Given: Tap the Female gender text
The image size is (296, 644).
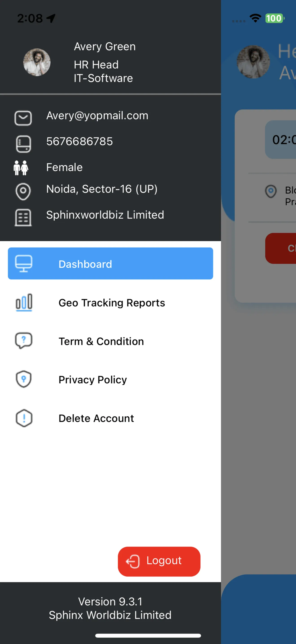Looking at the screenshot, I should pos(64,167).
